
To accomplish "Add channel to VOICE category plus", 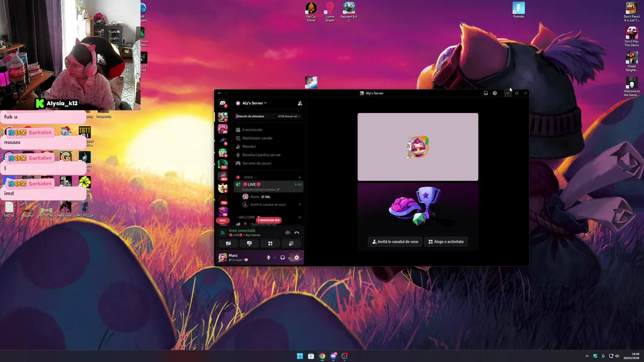I will coord(299,177).
